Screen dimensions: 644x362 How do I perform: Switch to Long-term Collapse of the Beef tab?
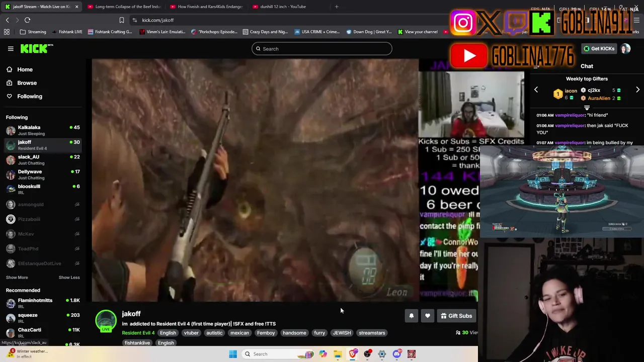click(124, 7)
